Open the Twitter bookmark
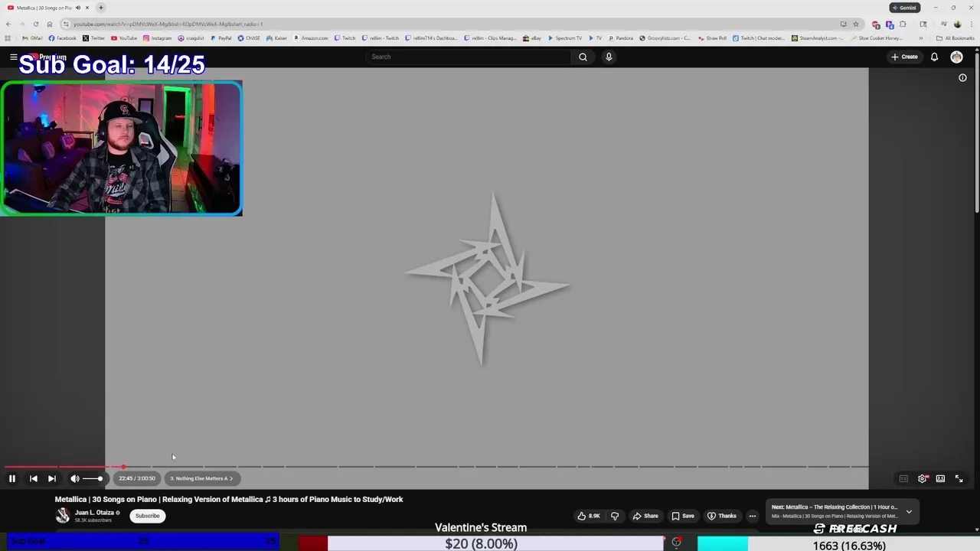This screenshot has height=551, width=980. point(94,37)
